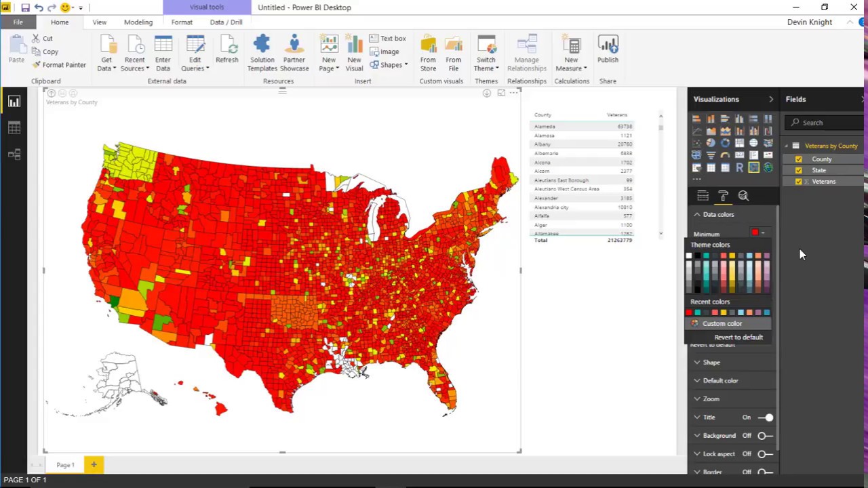Switch to the Modeling ribbon tab

coord(138,22)
